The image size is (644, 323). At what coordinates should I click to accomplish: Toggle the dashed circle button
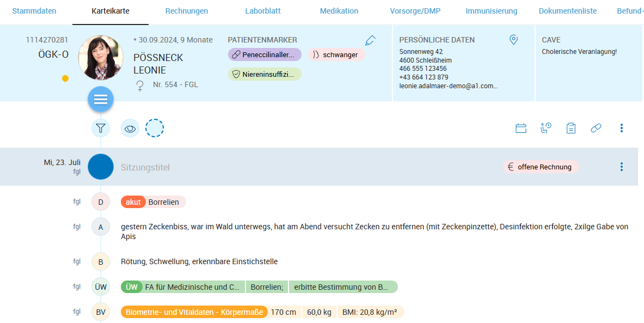click(x=155, y=129)
